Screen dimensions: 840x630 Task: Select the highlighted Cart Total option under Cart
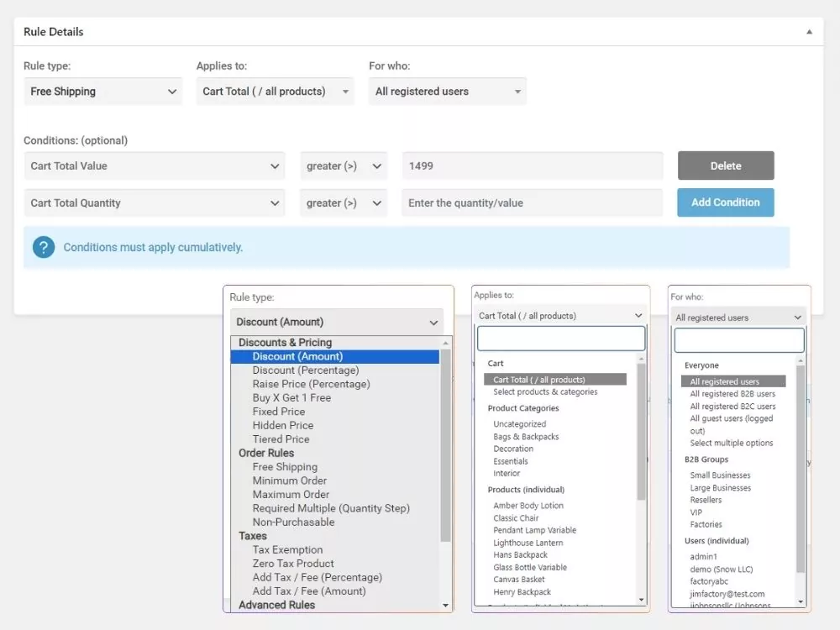click(555, 380)
